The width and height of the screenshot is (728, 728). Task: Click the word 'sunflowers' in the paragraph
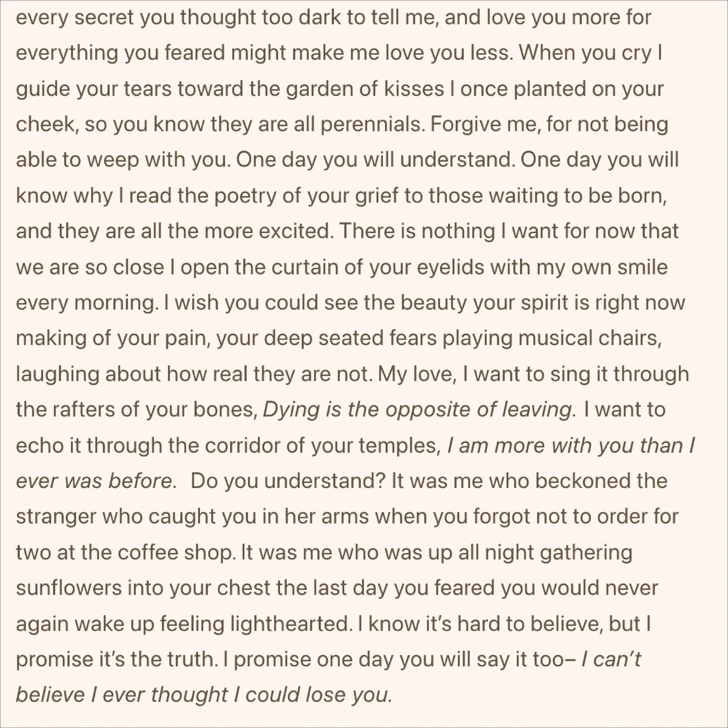(69, 588)
